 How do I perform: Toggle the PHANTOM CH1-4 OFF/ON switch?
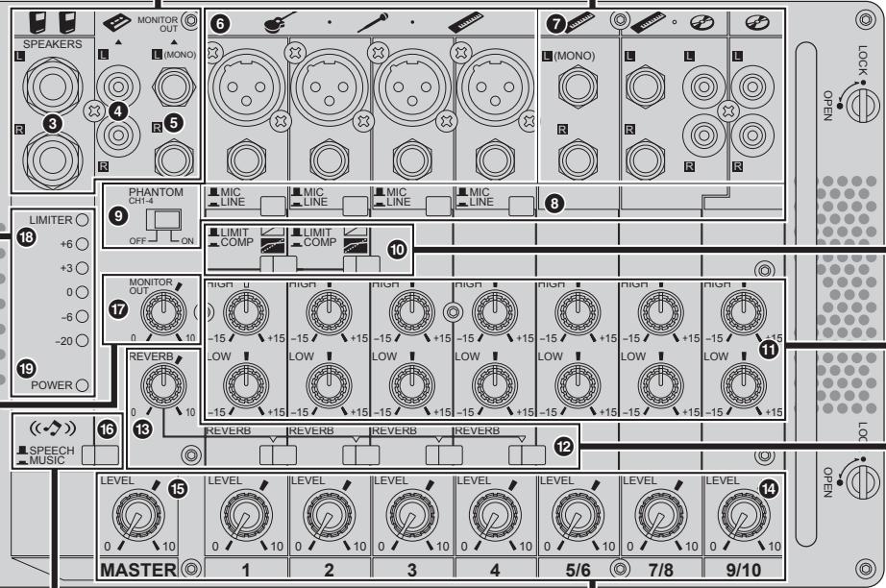[163, 220]
